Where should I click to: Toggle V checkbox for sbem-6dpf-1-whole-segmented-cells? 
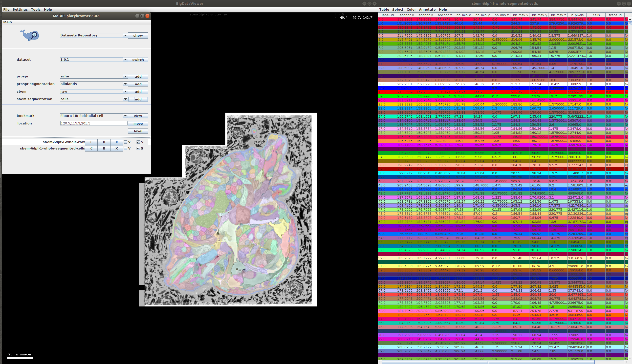(x=125, y=148)
